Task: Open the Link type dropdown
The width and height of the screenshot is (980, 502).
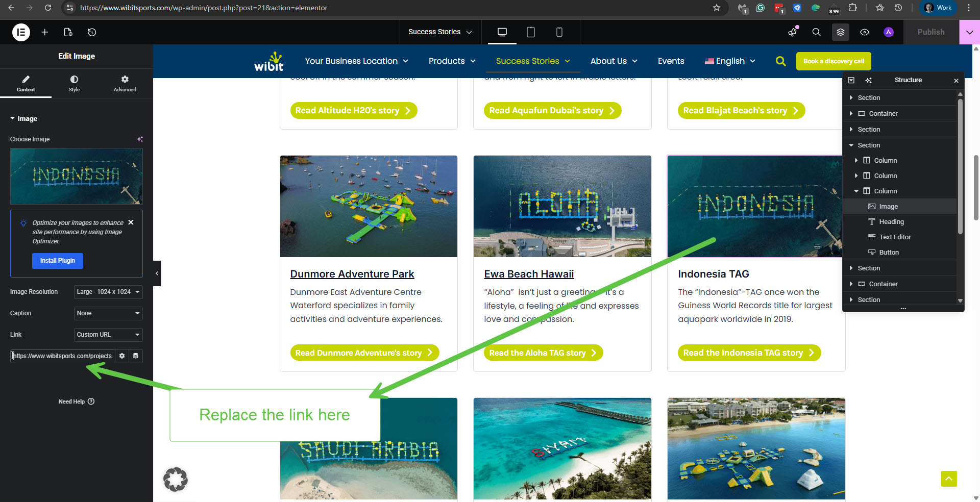Action: tap(108, 335)
